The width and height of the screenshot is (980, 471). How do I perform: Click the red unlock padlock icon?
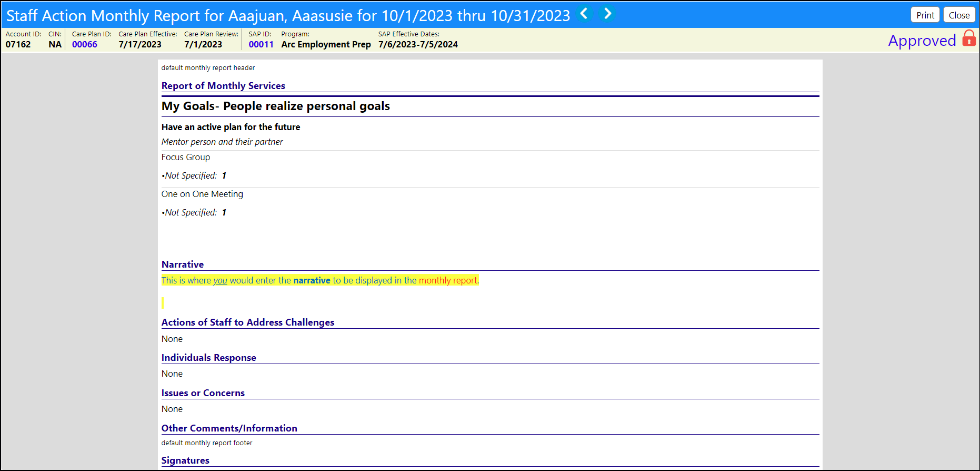(x=969, y=38)
